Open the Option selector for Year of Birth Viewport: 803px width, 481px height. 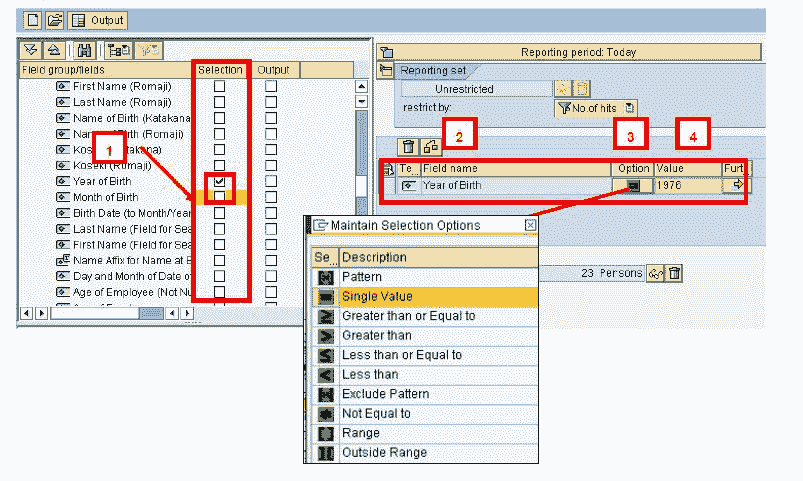click(x=633, y=185)
